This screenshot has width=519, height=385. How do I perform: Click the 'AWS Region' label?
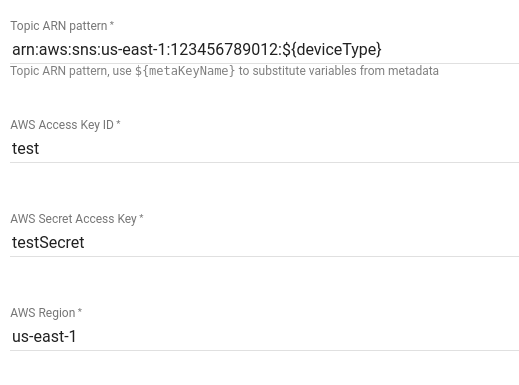tap(43, 313)
